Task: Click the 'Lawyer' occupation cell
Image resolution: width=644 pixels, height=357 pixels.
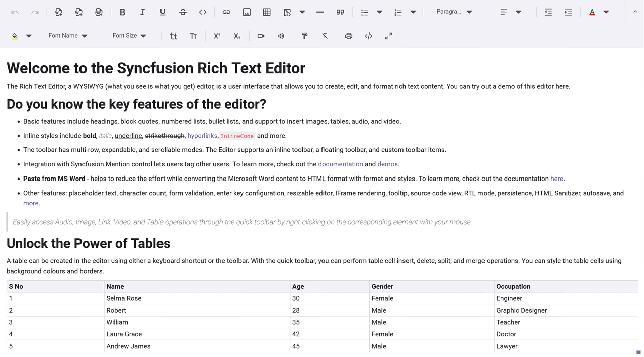Action: (x=566, y=346)
